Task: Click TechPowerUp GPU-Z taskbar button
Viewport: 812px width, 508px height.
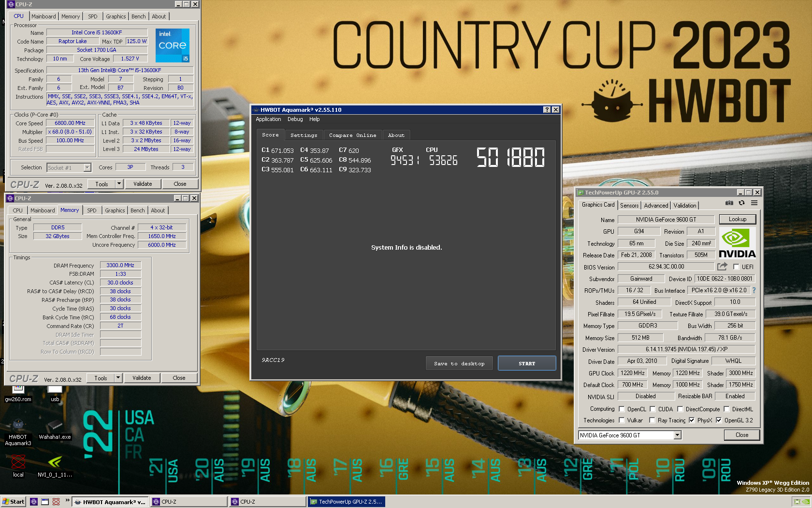Action: click(x=346, y=502)
